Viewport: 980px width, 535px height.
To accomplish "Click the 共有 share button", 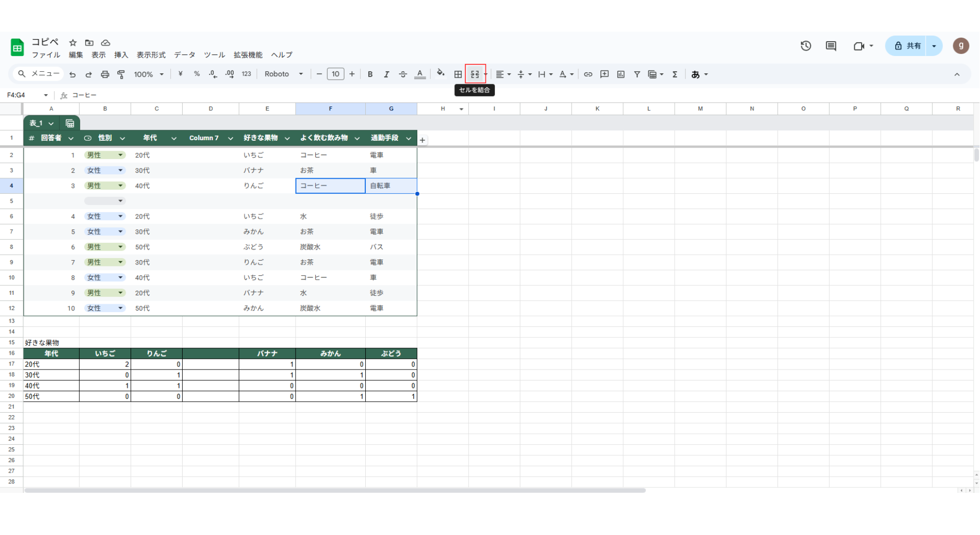I will pos(907,46).
